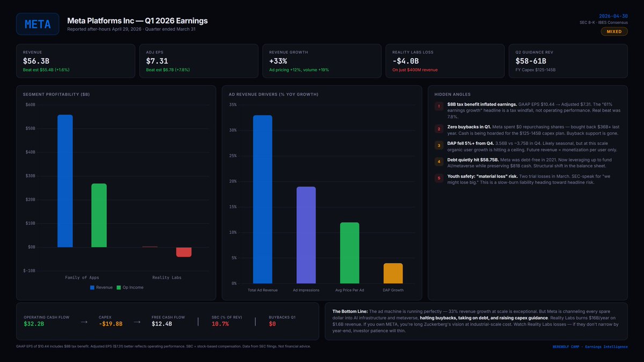644x362 pixels.
Task: Click "Youth safety: material loss risk" headline
Action: coord(481,176)
